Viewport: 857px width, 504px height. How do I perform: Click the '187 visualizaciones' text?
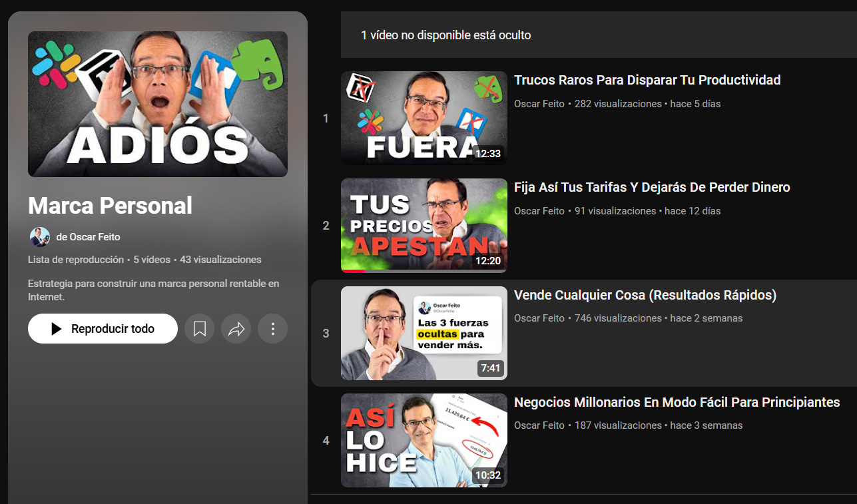(618, 425)
